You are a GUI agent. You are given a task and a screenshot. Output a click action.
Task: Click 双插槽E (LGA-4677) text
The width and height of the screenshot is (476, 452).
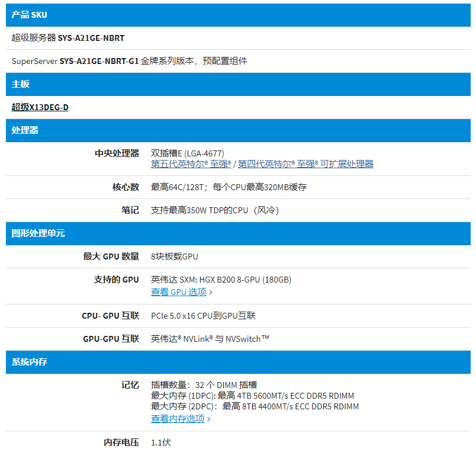coord(188,153)
